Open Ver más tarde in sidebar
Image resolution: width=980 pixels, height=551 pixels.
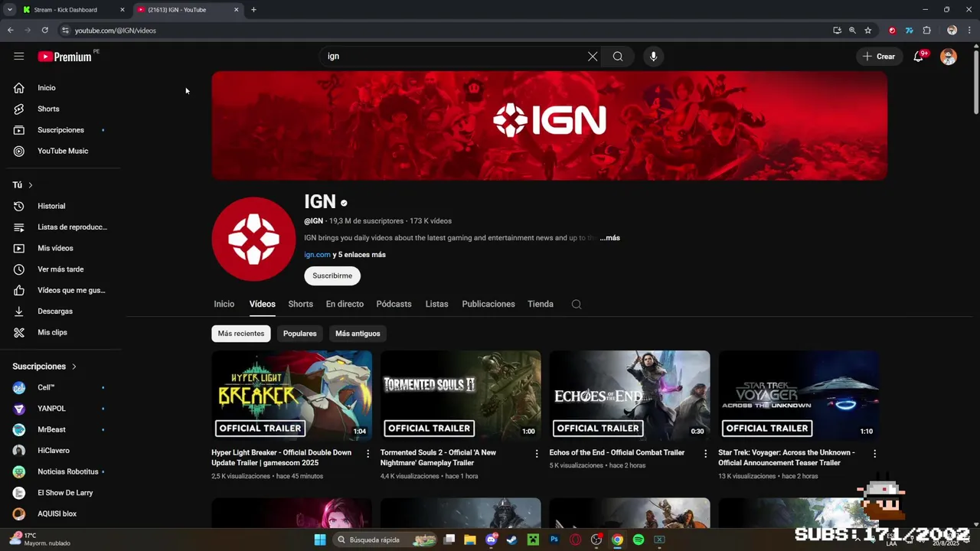pyautogui.click(x=61, y=269)
